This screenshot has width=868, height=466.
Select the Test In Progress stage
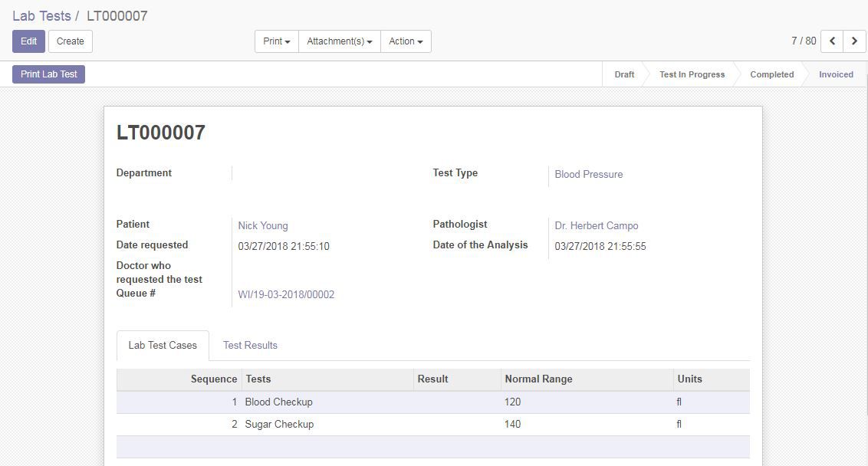point(692,74)
